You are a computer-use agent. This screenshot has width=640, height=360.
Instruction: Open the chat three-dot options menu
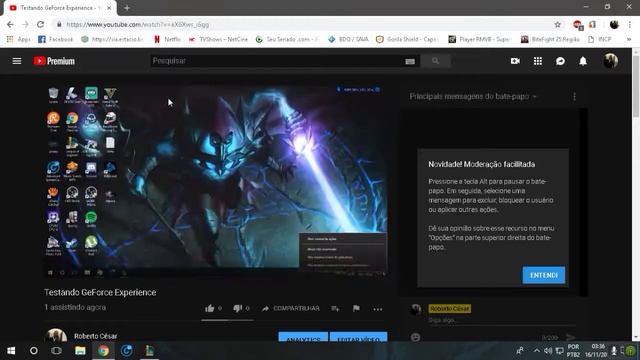coord(574,97)
